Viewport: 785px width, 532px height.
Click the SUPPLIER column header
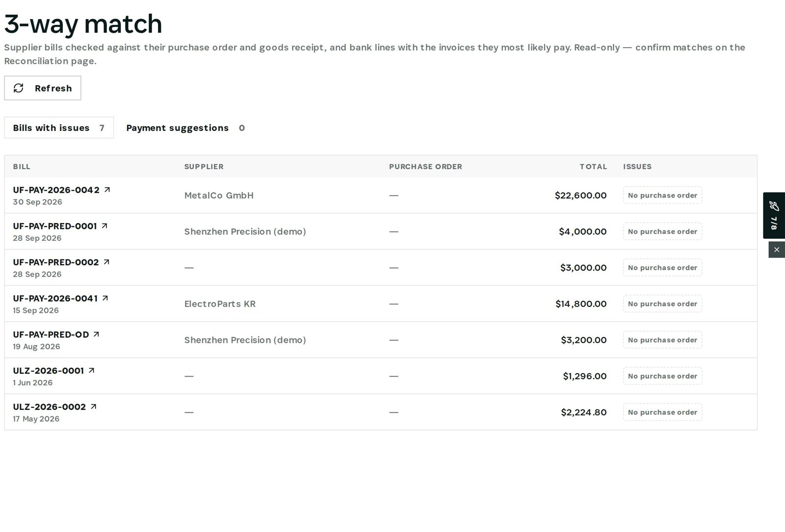(204, 167)
